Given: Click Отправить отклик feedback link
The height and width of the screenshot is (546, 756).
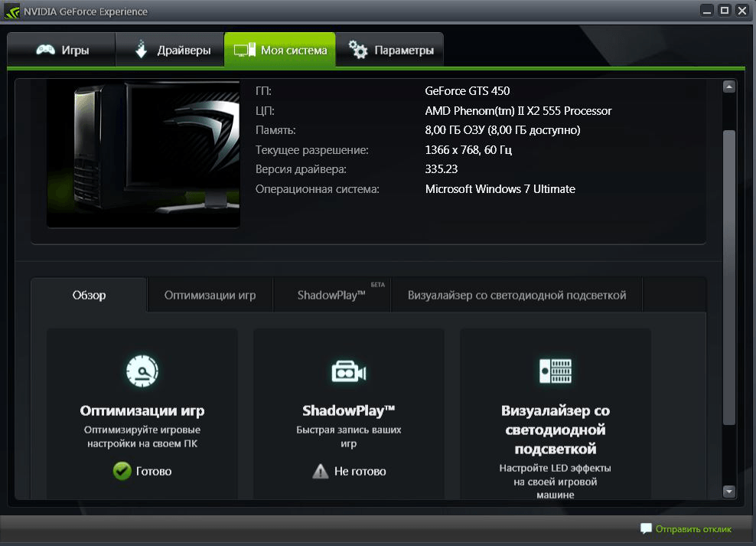Looking at the screenshot, I should click(x=693, y=528).
